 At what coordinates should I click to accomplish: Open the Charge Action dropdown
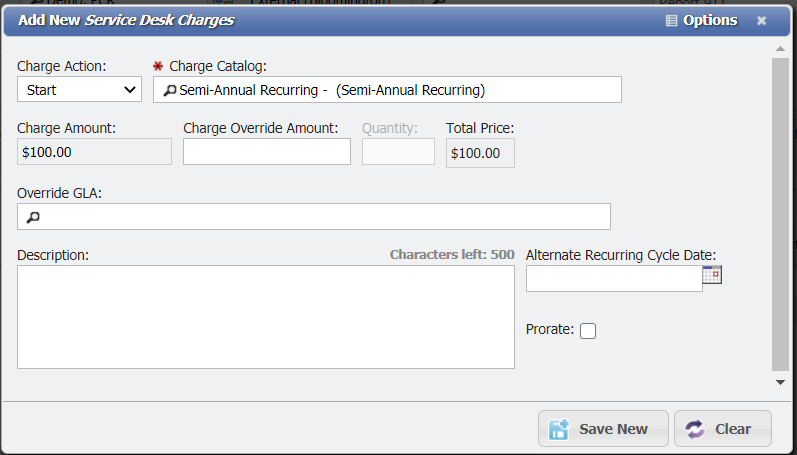click(x=79, y=90)
